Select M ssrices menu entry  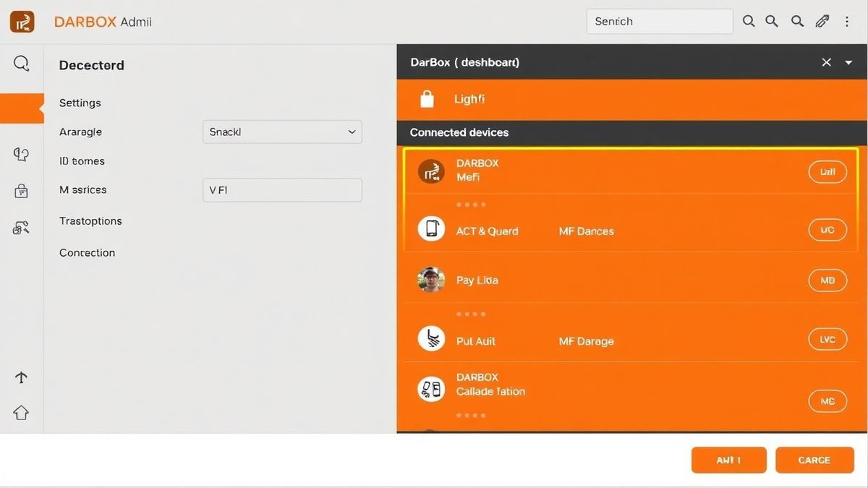[83, 189]
